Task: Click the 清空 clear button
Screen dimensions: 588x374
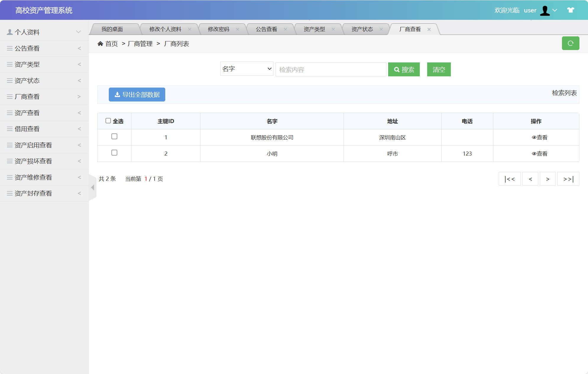Action: tap(439, 69)
